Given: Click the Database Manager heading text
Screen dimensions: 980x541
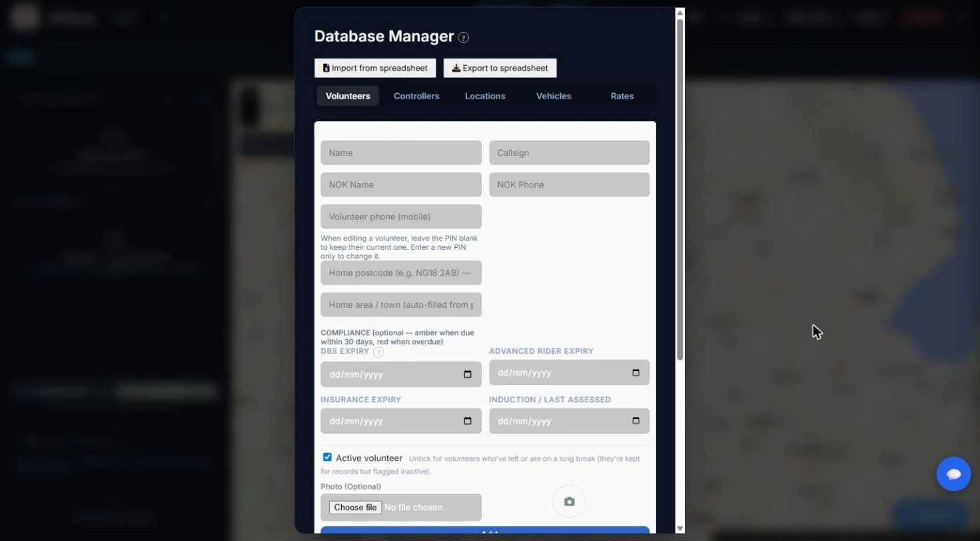Looking at the screenshot, I should [x=384, y=37].
